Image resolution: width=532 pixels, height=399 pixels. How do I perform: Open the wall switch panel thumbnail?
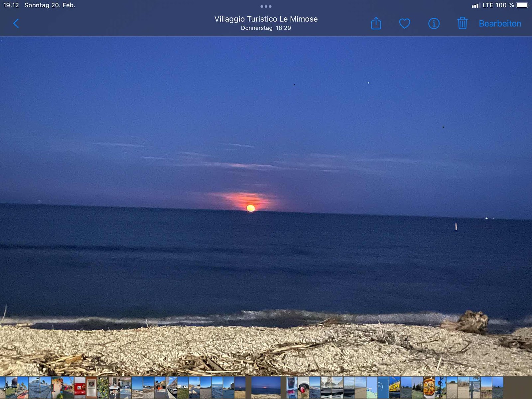(x=91, y=387)
